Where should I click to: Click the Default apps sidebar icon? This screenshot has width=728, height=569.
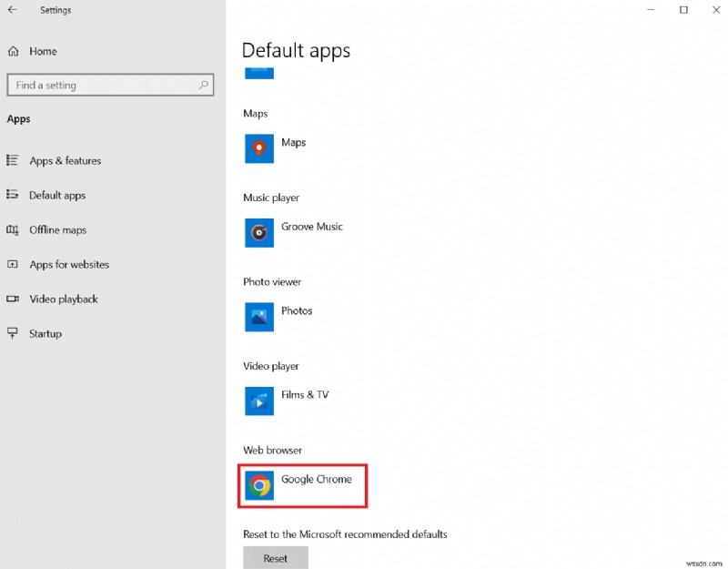pyautogui.click(x=13, y=195)
